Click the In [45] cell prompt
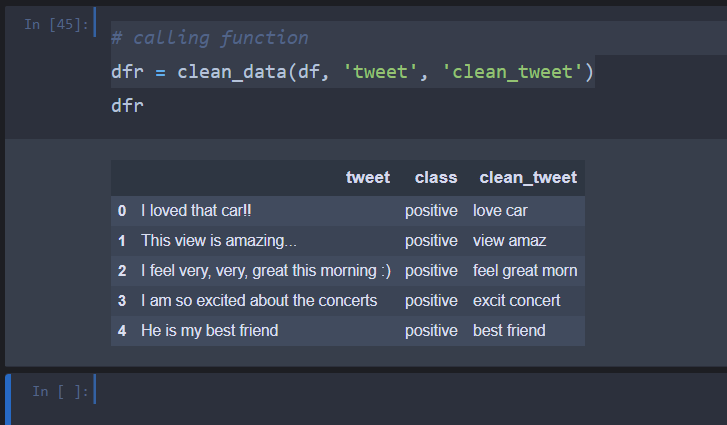Screen dimensions: 727x425 (55, 22)
